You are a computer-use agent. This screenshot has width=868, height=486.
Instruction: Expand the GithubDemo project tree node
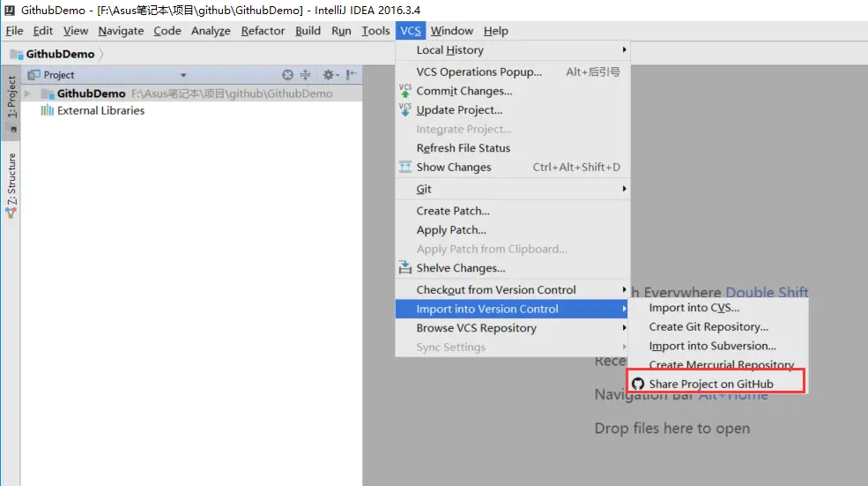(x=27, y=93)
